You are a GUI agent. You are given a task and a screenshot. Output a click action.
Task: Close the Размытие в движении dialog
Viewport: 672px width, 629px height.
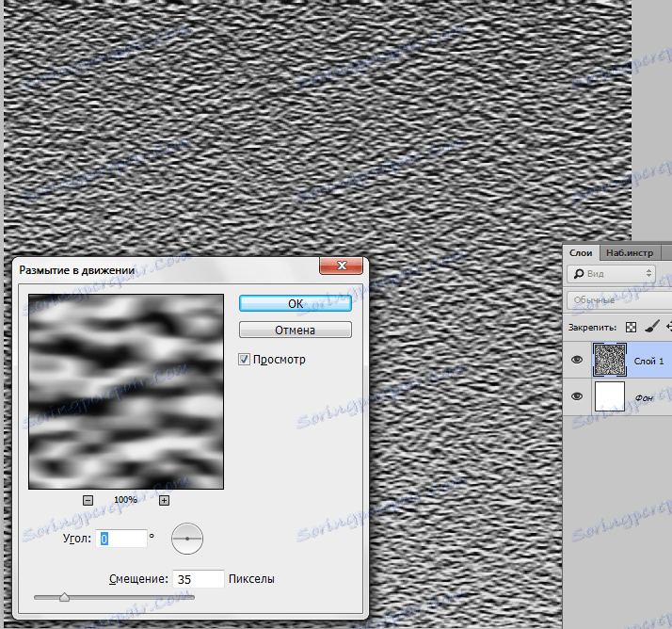341,266
